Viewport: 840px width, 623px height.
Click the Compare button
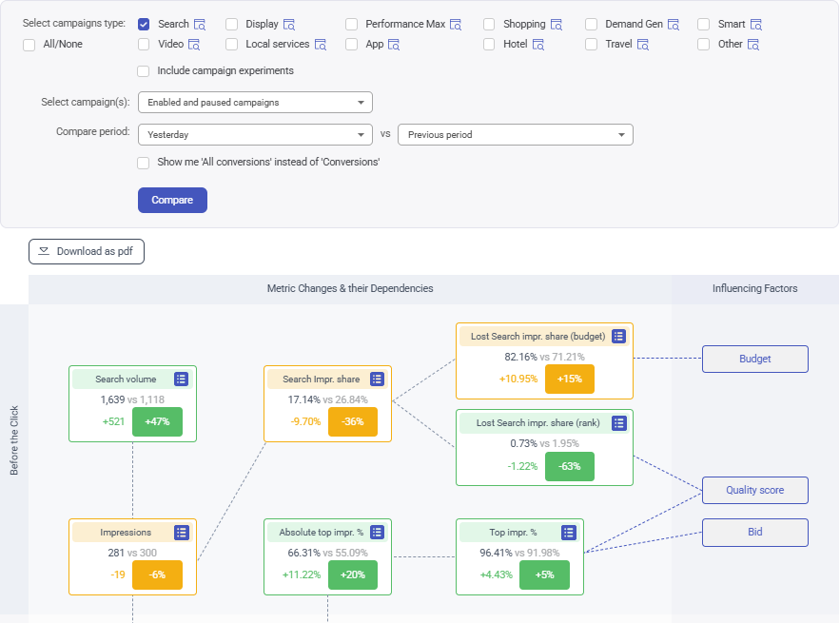pyautogui.click(x=172, y=200)
